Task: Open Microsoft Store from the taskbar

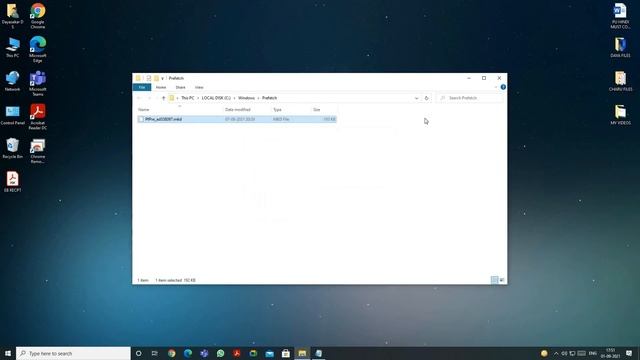Action: [286, 353]
